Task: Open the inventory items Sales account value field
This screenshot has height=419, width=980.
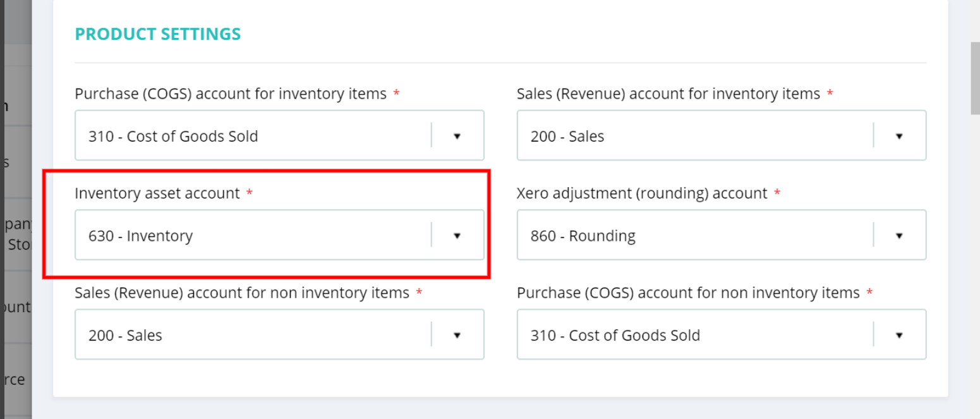Action: (567, 136)
